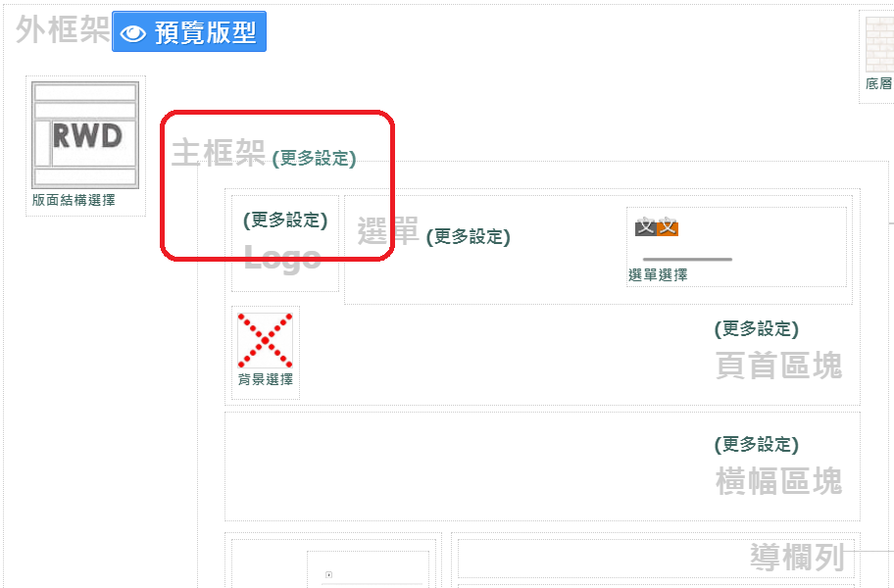
Task: Open 更多設定 above 橫幅區塊
Action: [x=756, y=444]
